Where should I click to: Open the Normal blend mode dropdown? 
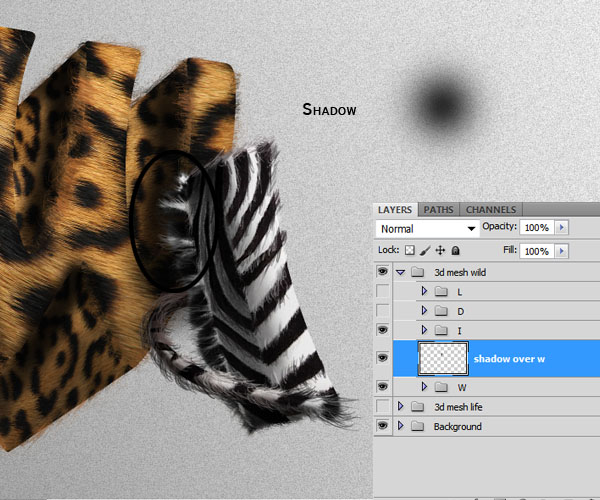427,229
